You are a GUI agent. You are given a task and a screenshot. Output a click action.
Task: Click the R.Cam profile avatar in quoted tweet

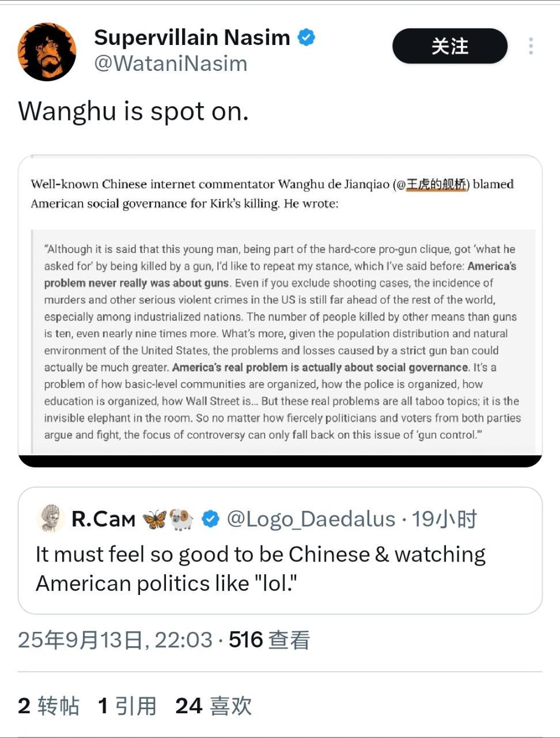coord(50,518)
